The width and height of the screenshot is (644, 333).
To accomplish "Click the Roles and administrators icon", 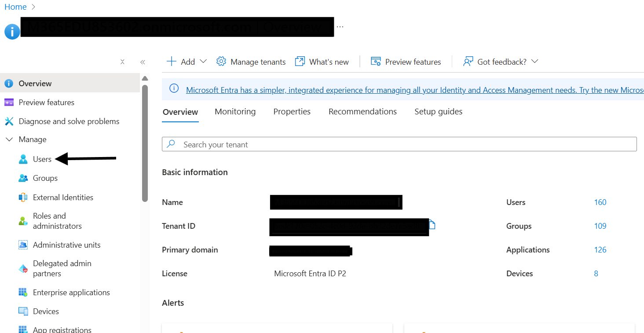I will [23, 221].
